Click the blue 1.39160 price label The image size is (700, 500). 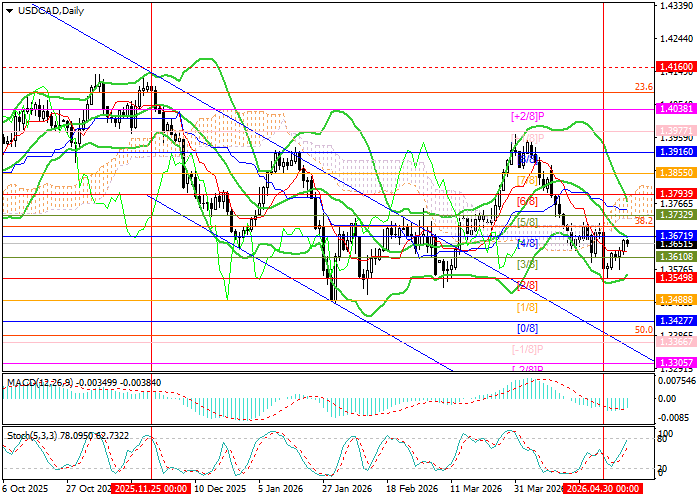(x=676, y=152)
